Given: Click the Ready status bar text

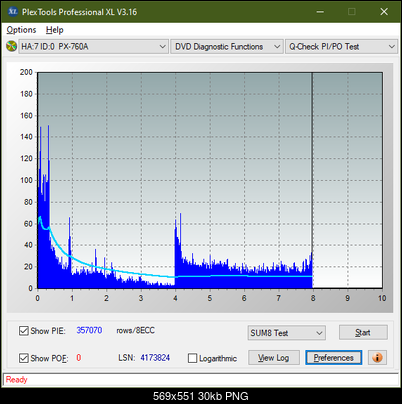Looking at the screenshot, I should tap(17, 379).
